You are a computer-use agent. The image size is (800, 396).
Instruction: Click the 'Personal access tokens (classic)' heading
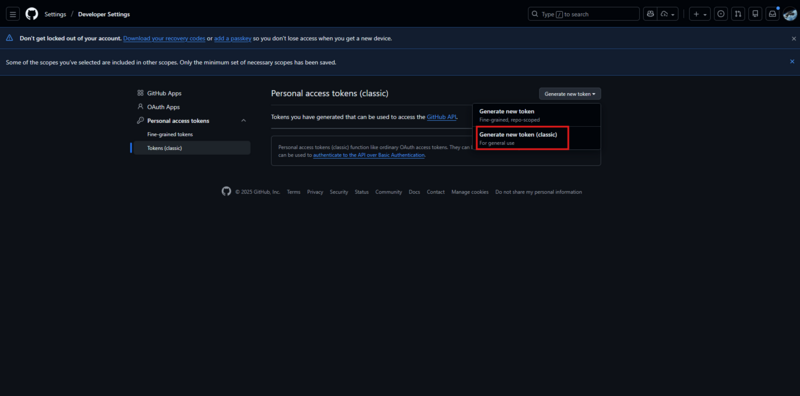coord(330,93)
